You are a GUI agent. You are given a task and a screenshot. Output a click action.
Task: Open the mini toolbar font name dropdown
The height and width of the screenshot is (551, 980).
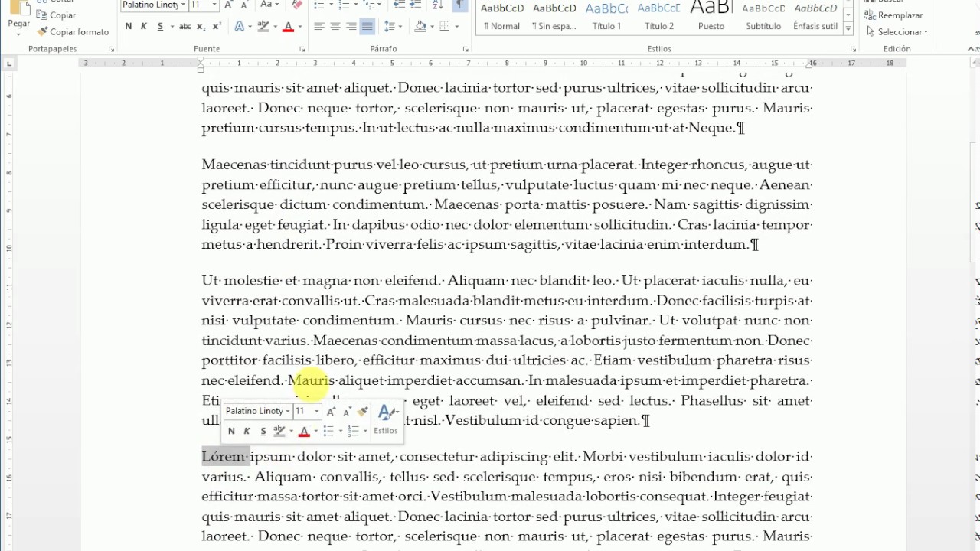click(288, 412)
